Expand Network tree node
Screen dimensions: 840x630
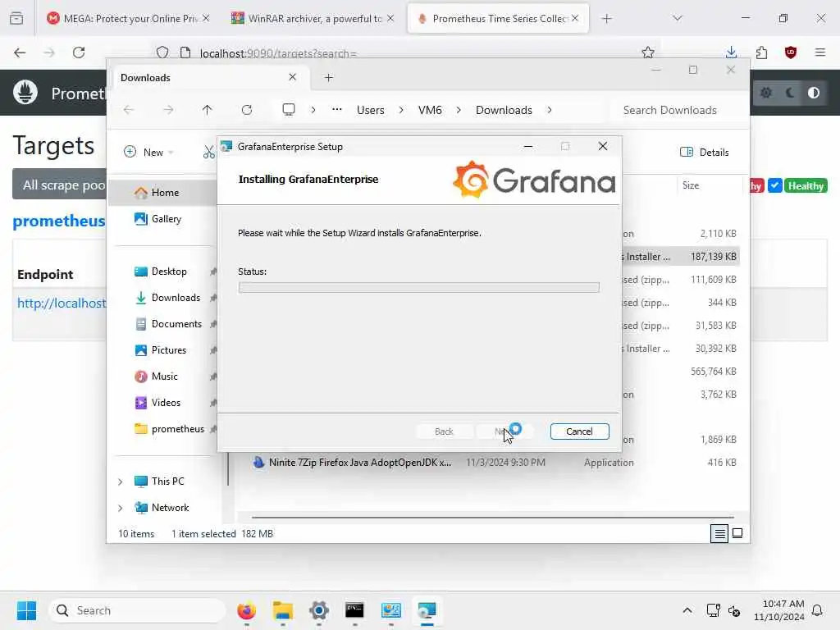point(121,508)
